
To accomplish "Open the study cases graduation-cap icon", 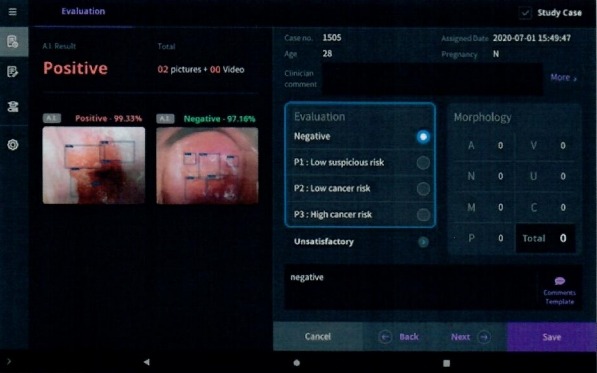I will coord(13,107).
